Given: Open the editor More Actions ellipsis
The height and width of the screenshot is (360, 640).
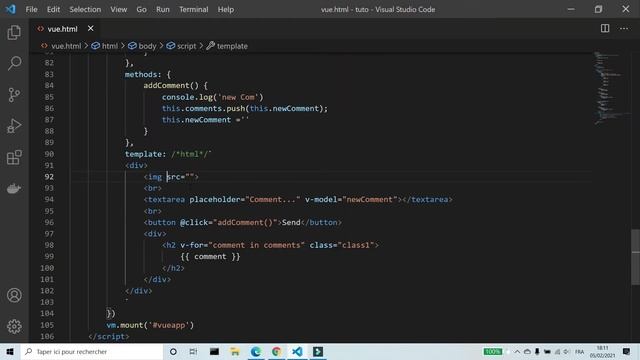Looking at the screenshot, I should point(624,28).
